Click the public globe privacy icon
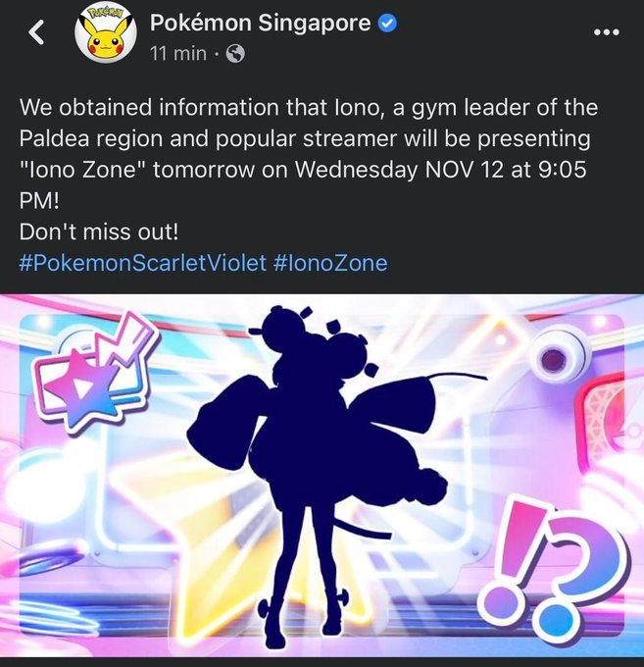 point(235,54)
